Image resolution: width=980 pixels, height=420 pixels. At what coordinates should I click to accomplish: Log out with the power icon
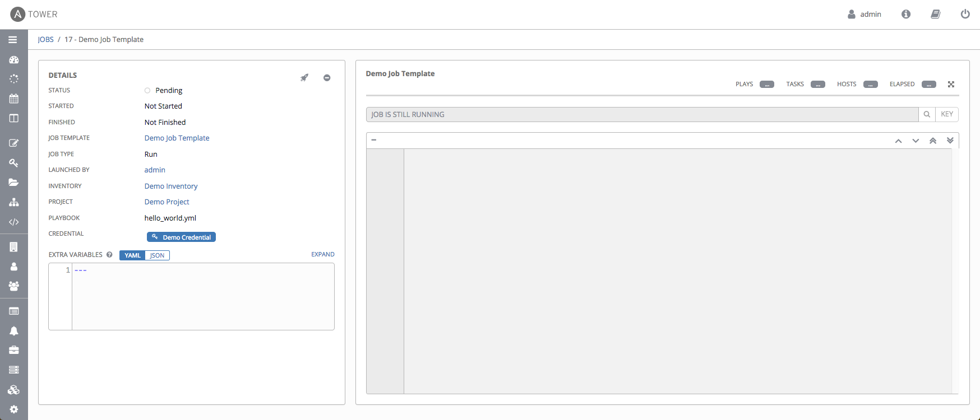coord(965,14)
